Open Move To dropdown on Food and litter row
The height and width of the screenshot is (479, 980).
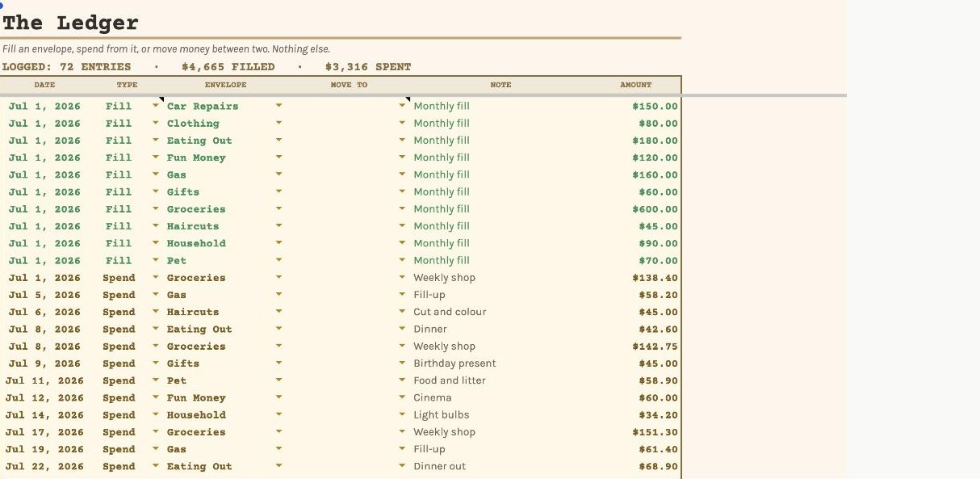coord(402,380)
